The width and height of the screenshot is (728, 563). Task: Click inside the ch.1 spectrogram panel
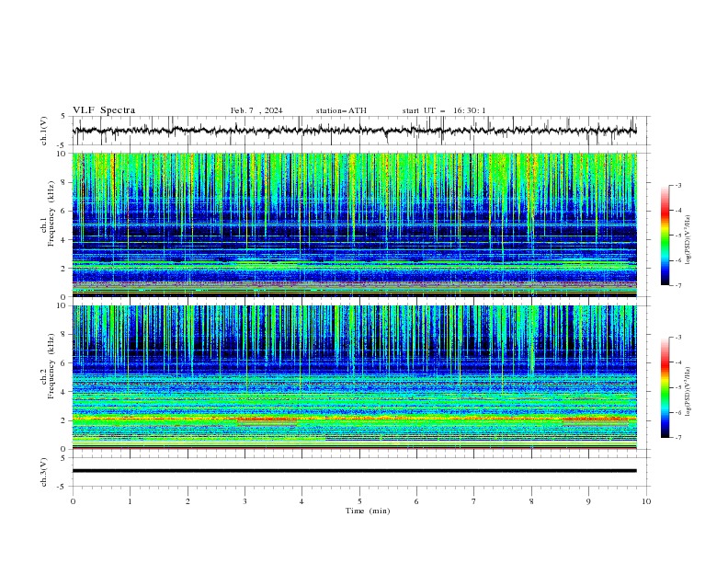coord(354,224)
